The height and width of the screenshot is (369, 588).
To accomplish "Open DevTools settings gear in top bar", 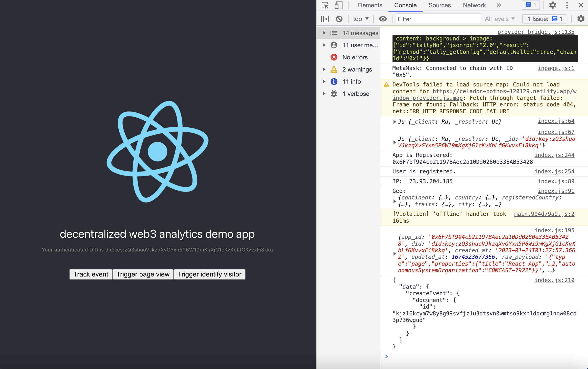I will pyautogui.click(x=552, y=5).
